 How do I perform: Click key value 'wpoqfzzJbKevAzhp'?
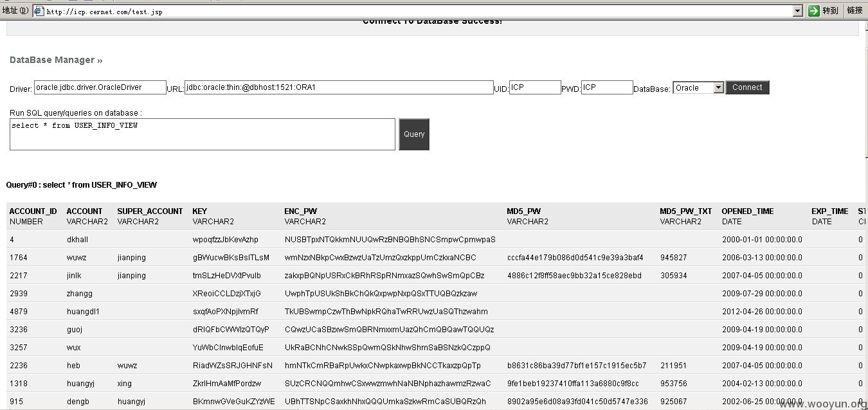225,240
